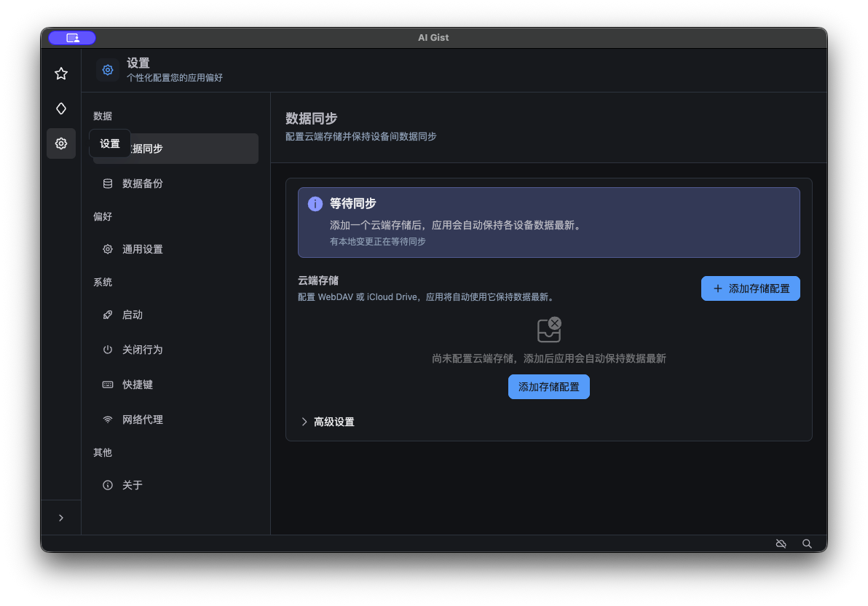Click info icon next to 关于
Viewport: 868px width, 606px height.
click(x=107, y=485)
